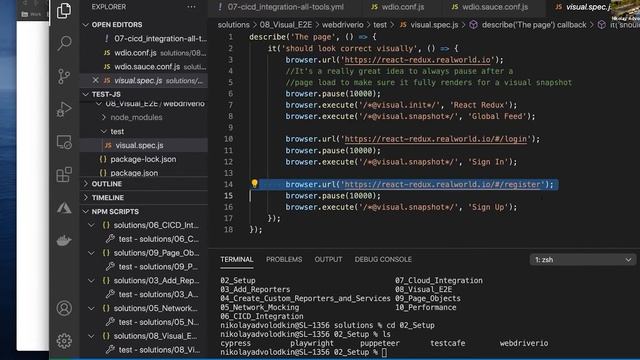The height and width of the screenshot is (360, 640).
Task: Click the test breadcrumb segment
Action: [380, 25]
